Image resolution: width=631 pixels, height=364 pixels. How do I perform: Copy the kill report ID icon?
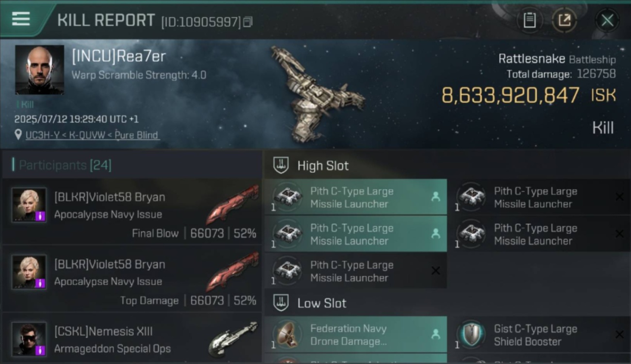point(248,22)
